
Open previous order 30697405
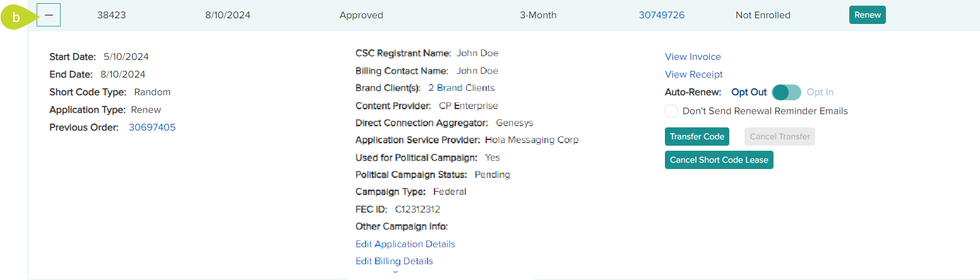[x=152, y=127]
